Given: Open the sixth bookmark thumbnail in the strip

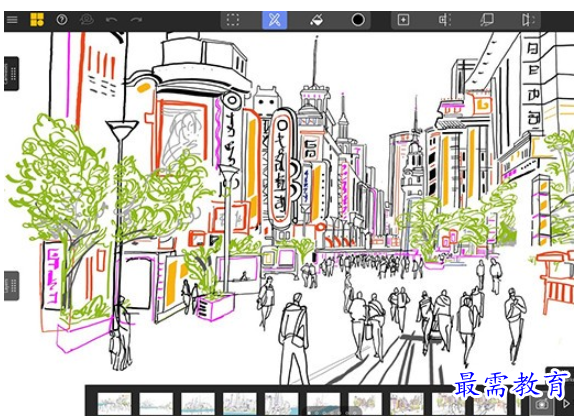Looking at the screenshot, I should pos(323,404).
